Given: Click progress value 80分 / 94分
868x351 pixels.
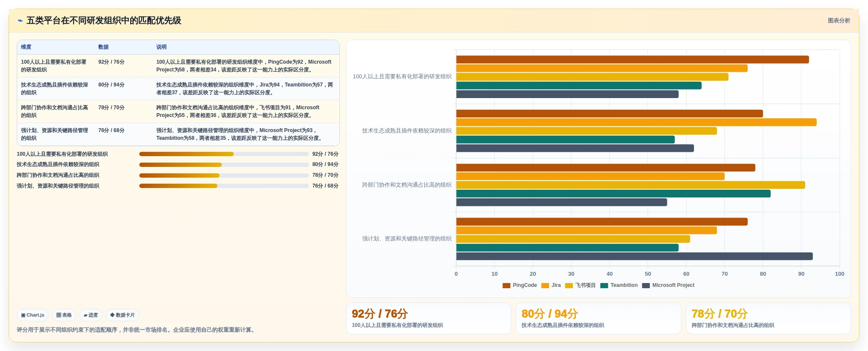Looking at the screenshot, I should tap(325, 164).
